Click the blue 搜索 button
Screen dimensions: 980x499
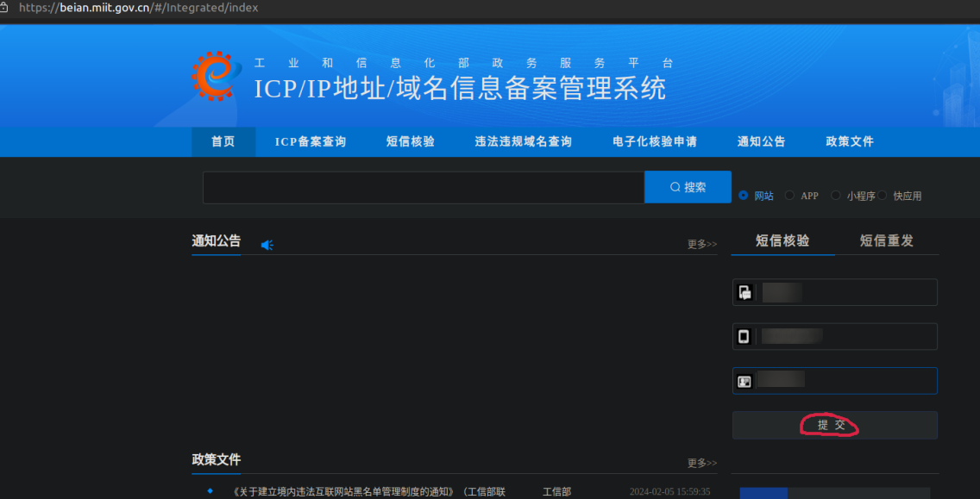(x=688, y=187)
